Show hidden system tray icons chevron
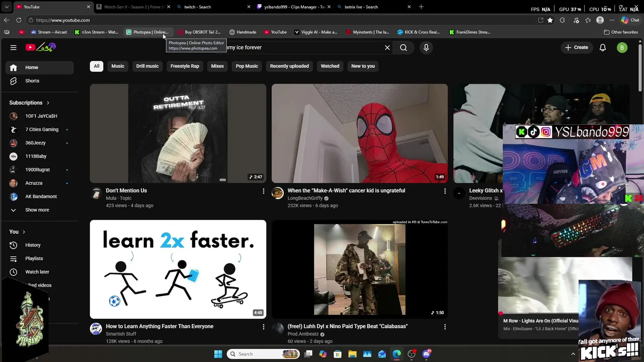This screenshot has height=362, width=644. pyautogui.click(x=573, y=354)
